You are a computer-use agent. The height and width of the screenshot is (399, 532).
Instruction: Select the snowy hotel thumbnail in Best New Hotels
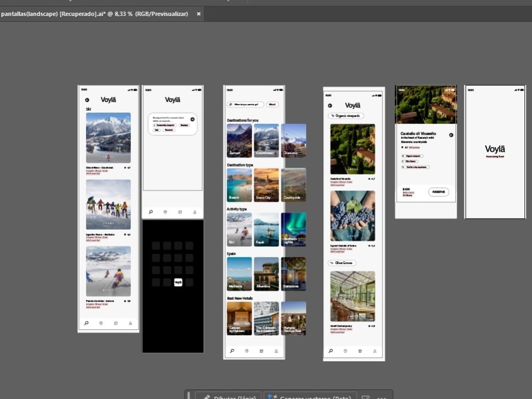[x=267, y=318]
